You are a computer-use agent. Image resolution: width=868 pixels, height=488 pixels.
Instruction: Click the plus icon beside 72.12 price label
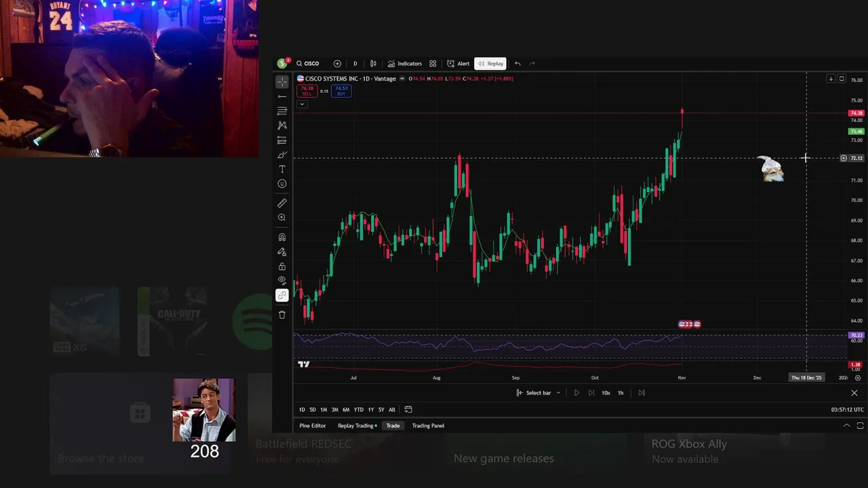click(844, 159)
